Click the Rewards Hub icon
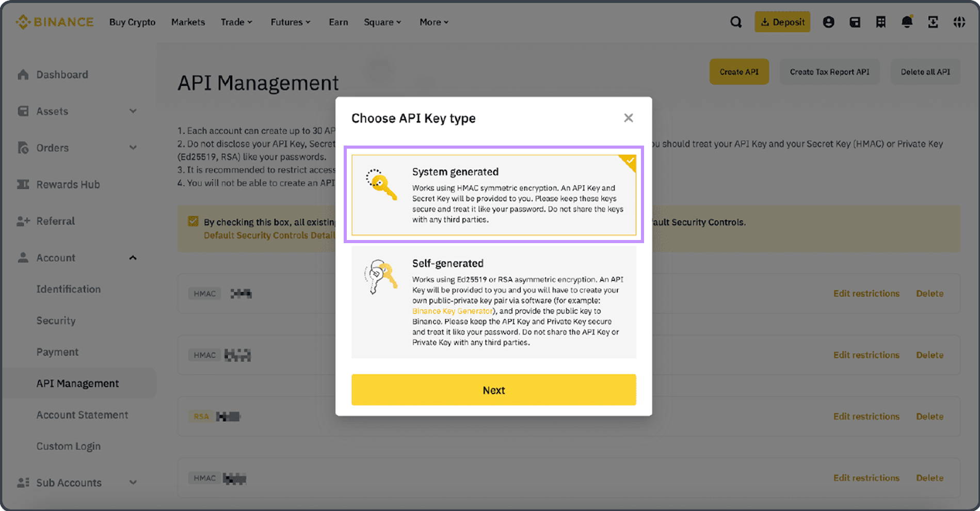The width and height of the screenshot is (980, 511). pyautogui.click(x=23, y=184)
